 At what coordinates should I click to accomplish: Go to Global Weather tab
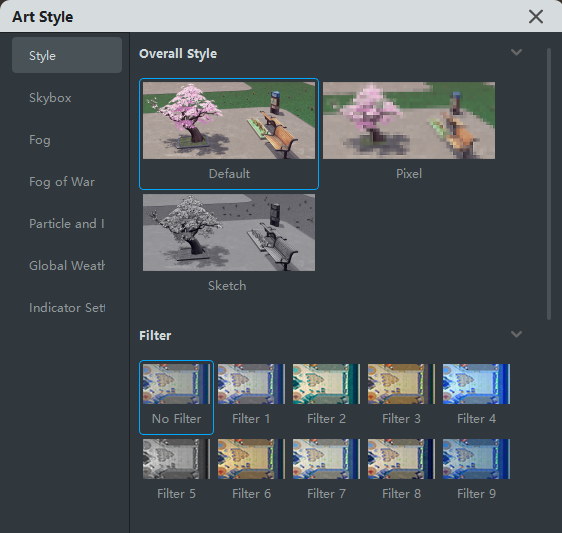click(67, 265)
